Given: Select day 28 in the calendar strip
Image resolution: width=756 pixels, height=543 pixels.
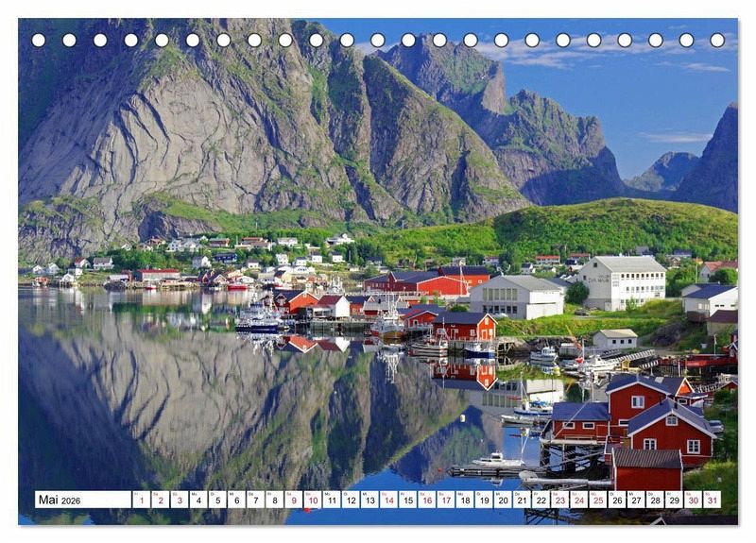Looking at the screenshot, I should [x=656, y=500].
